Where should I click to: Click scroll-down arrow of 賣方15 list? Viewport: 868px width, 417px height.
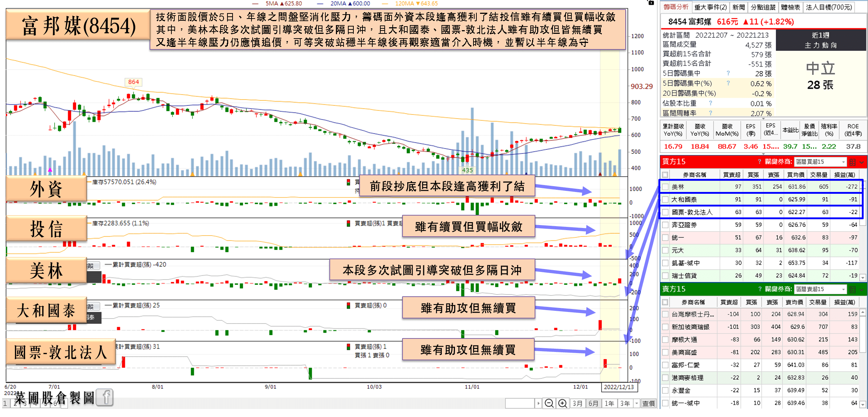pyautogui.click(x=863, y=405)
